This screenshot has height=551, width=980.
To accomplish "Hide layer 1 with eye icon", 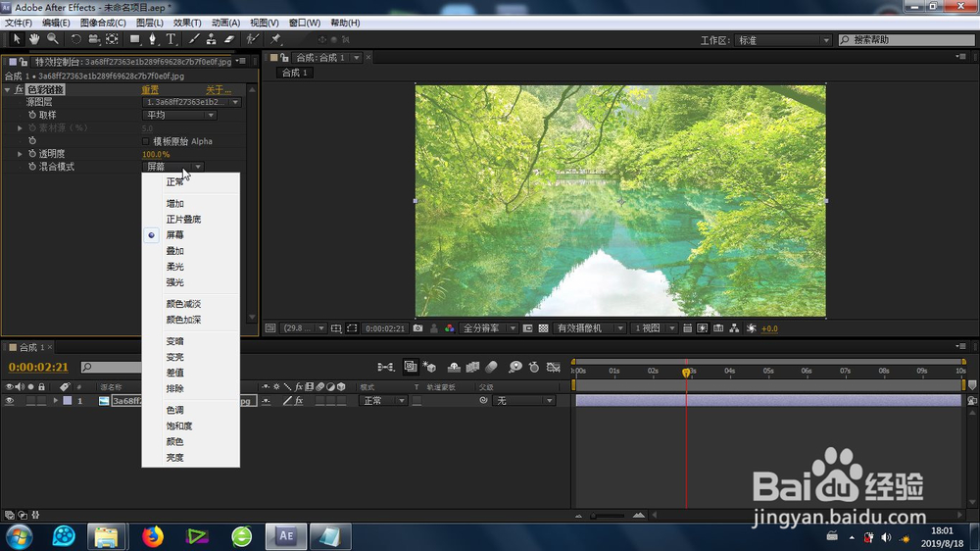I will click(10, 401).
